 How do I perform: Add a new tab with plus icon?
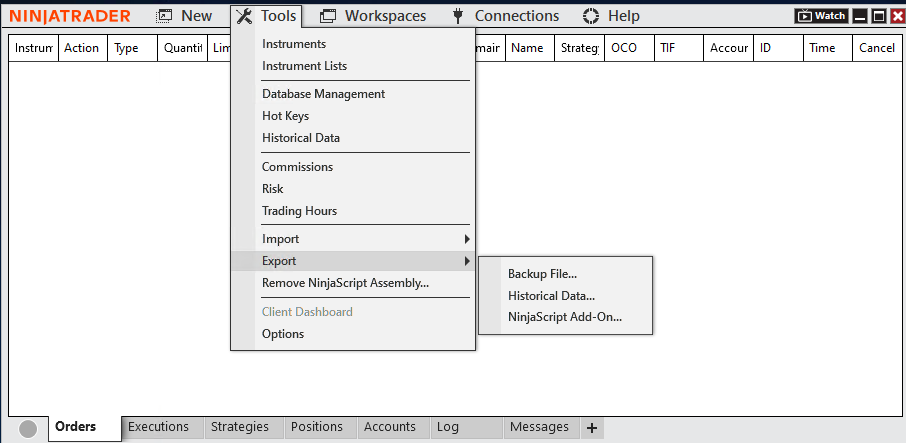[x=592, y=428]
